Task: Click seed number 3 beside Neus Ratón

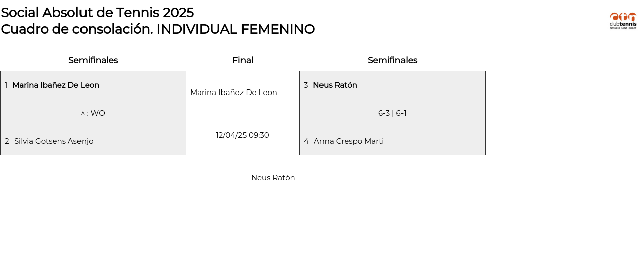Action: click(x=306, y=85)
